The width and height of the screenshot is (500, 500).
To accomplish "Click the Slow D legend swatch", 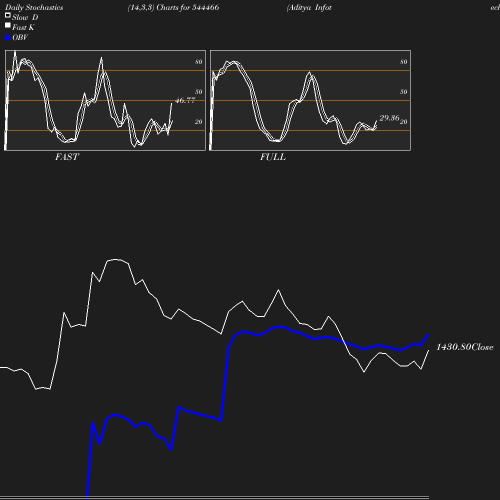I will point(8,15).
